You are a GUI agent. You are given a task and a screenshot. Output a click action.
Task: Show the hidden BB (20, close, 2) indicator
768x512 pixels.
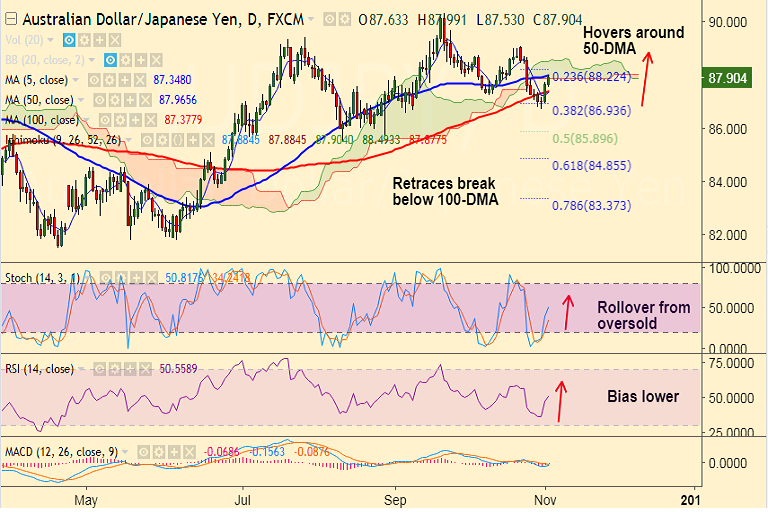point(110,60)
